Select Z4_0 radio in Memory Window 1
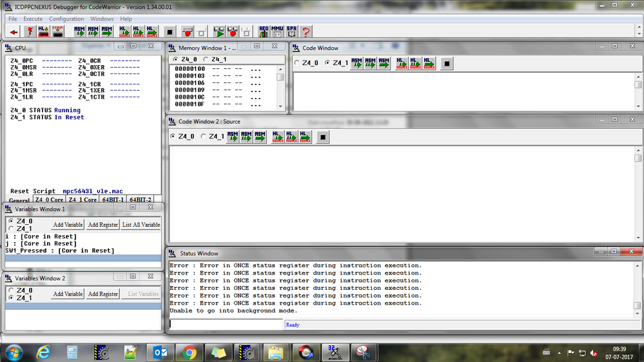This screenshot has height=362, width=644. tap(176, 59)
